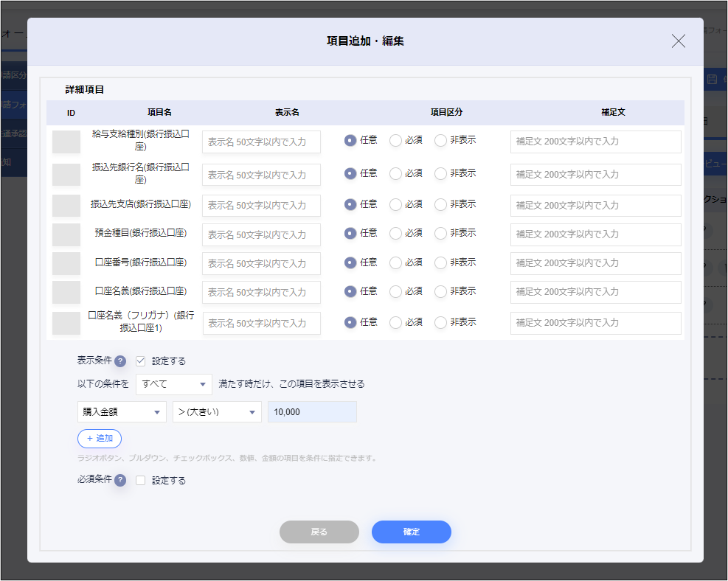Click 補足文 field for 口座番号 row

coord(596,263)
